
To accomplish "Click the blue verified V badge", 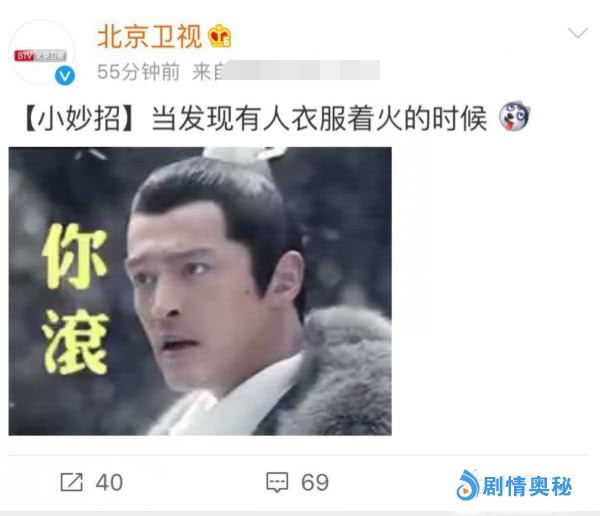I will click(x=65, y=76).
